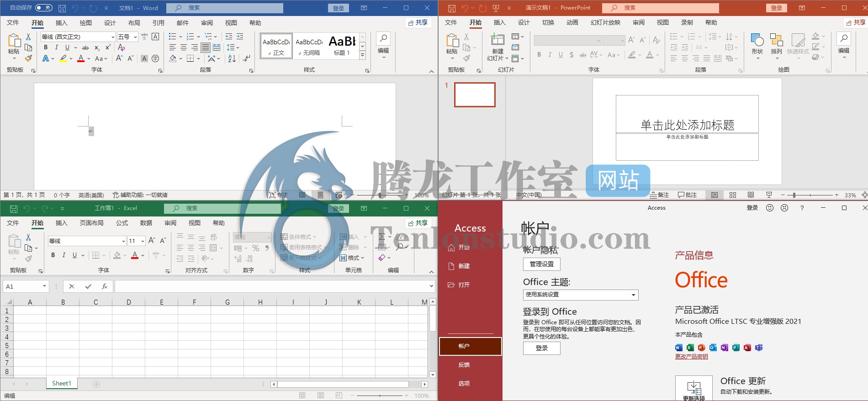Toggle Underline in Word ribbon

pyautogui.click(x=68, y=47)
